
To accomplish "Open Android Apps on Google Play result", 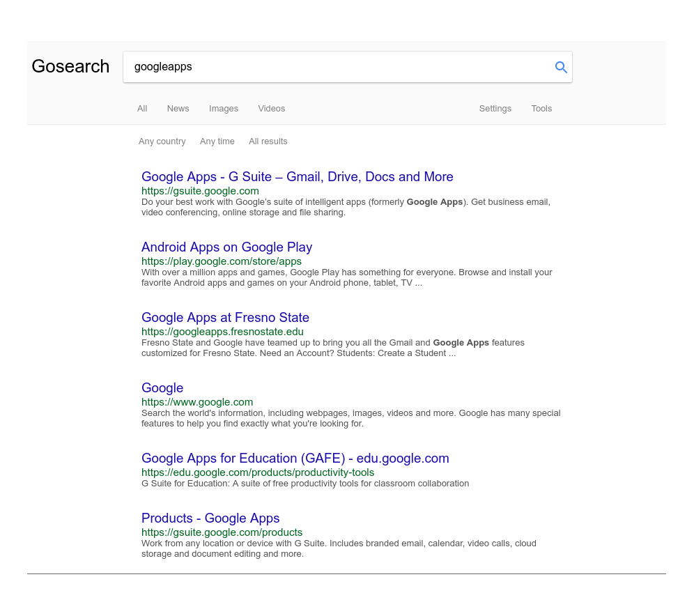I will tap(226, 247).
